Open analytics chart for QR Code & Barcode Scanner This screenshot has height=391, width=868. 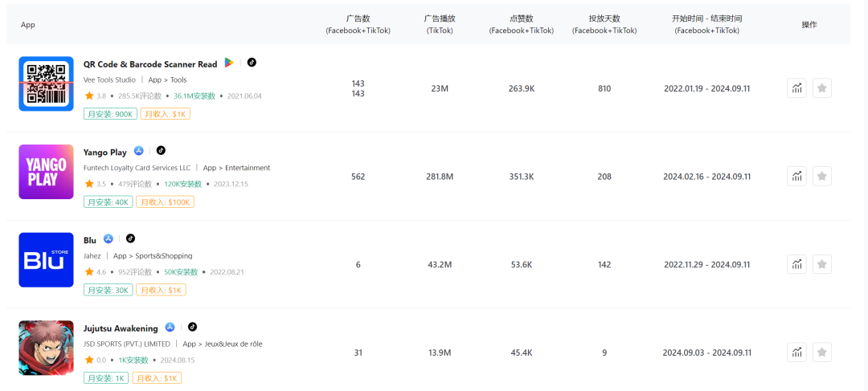pos(796,88)
